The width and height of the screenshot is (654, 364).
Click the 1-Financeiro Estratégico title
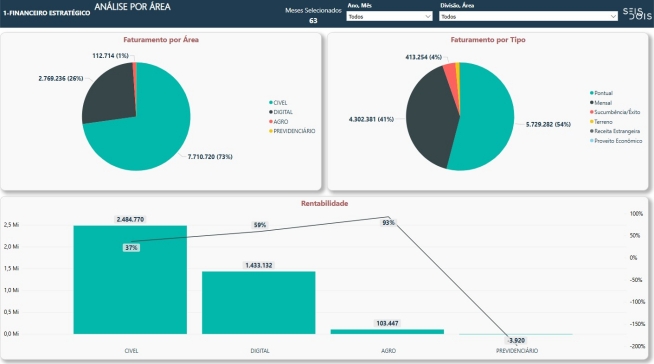[47, 13]
